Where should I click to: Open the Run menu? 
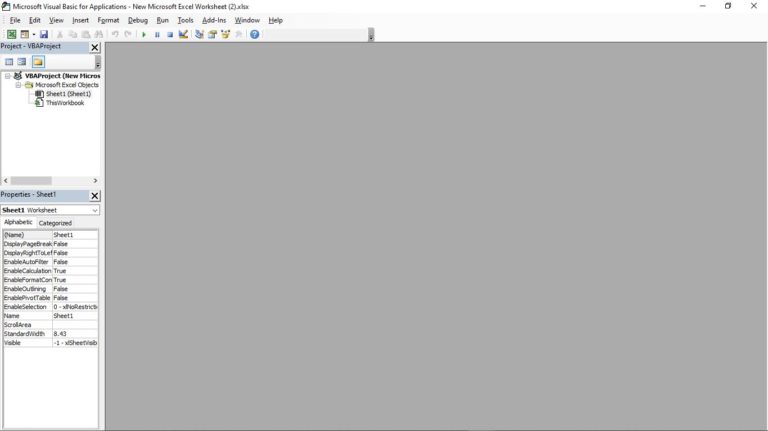coord(163,20)
